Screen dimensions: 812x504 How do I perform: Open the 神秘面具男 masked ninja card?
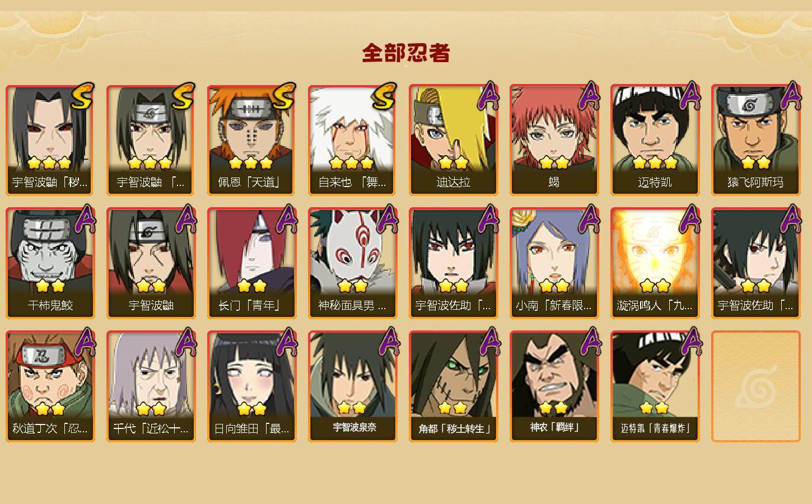click(x=352, y=263)
